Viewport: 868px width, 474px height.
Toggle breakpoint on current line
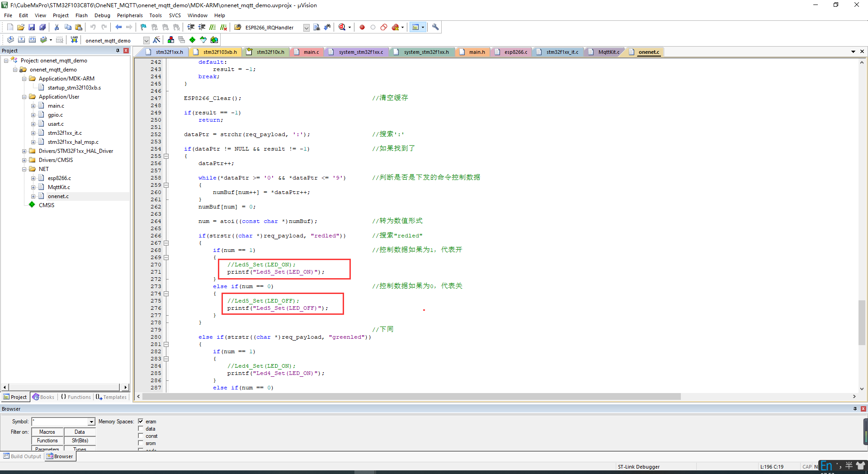pyautogui.click(x=362, y=27)
